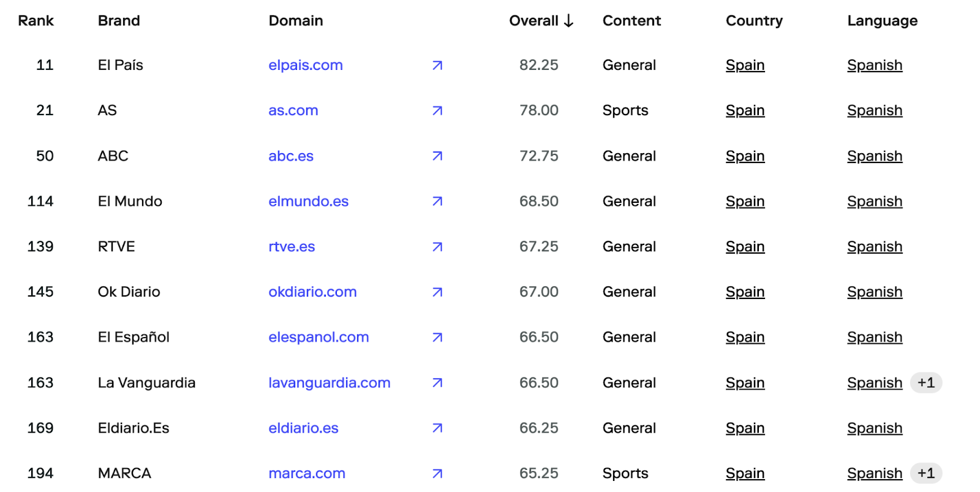Image resolution: width=980 pixels, height=492 pixels.
Task: Open the external arrow next to as.com
Action: [437, 111]
